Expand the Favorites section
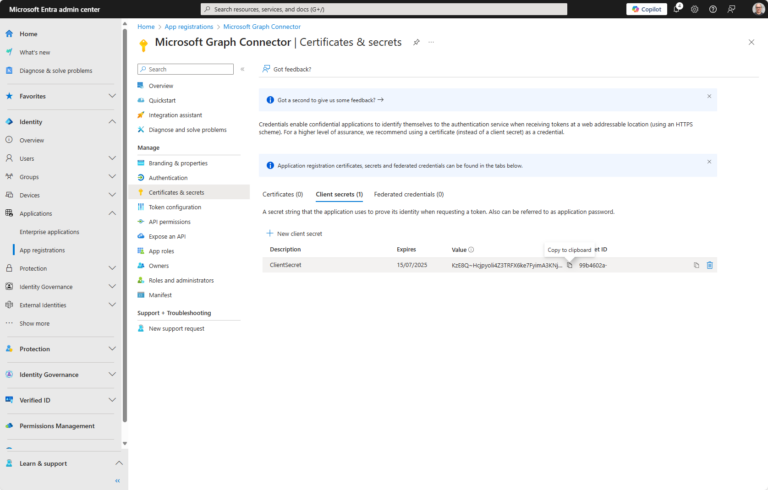Screen dimensions: 768x490 [112, 96]
